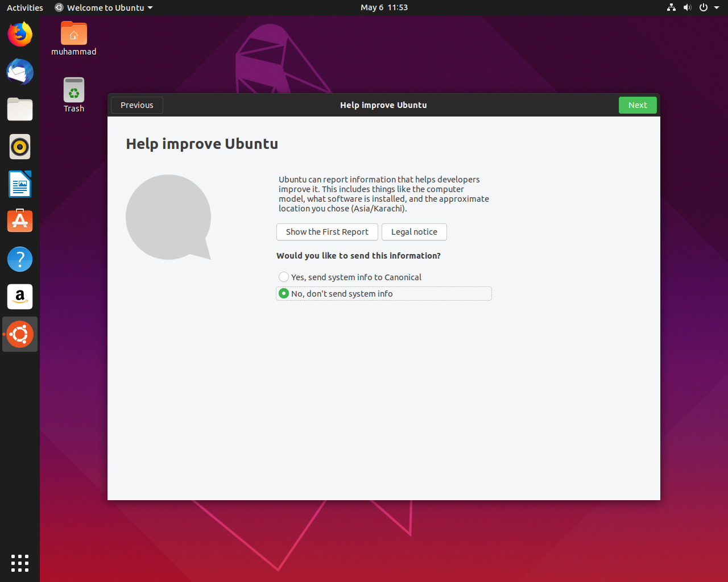The width and height of the screenshot is (728, 582).
Task: Click the network status icon
Action: 672,7
